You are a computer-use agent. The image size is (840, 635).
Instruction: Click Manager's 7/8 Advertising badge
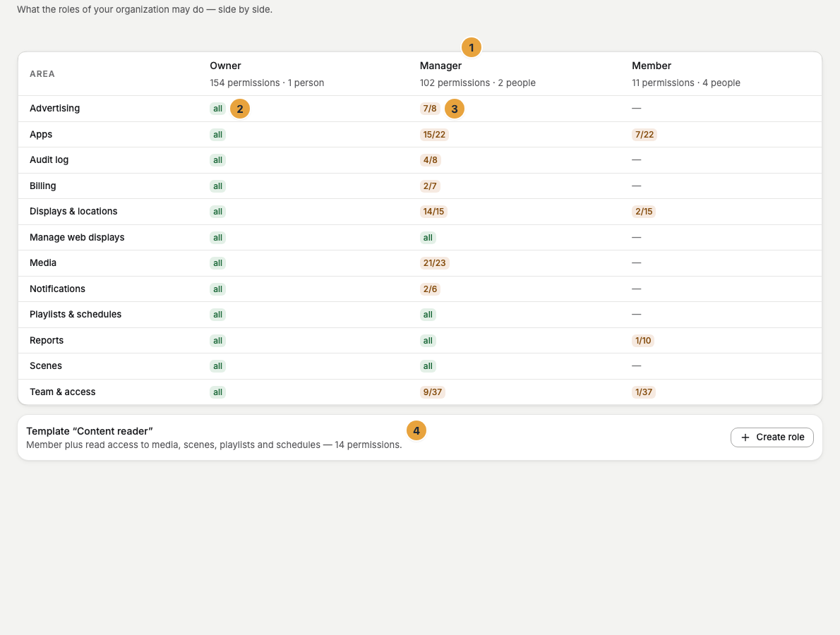(x=430, y=109)
